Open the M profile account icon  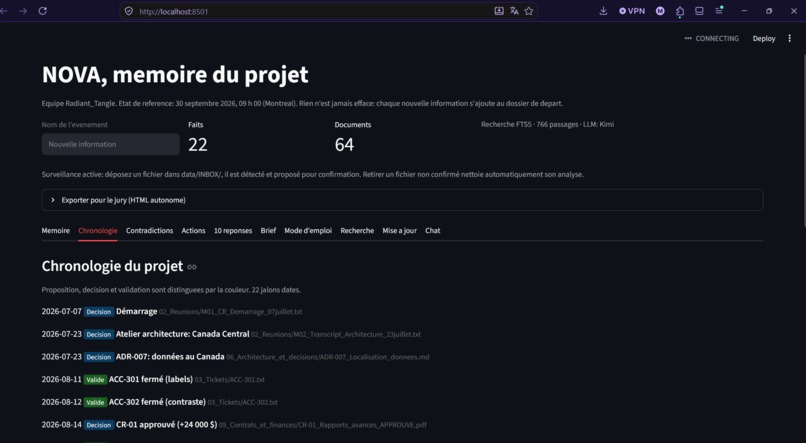click(660, 11)
